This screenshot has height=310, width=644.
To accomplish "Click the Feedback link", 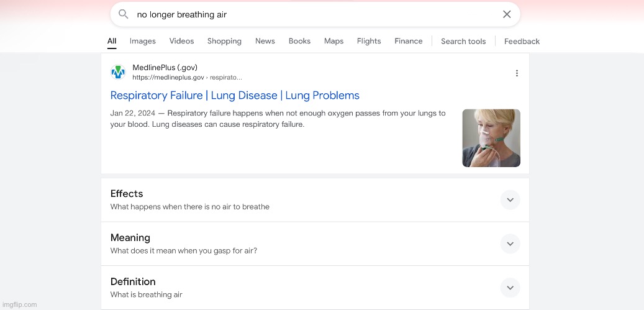I will (x=522, y=42).
